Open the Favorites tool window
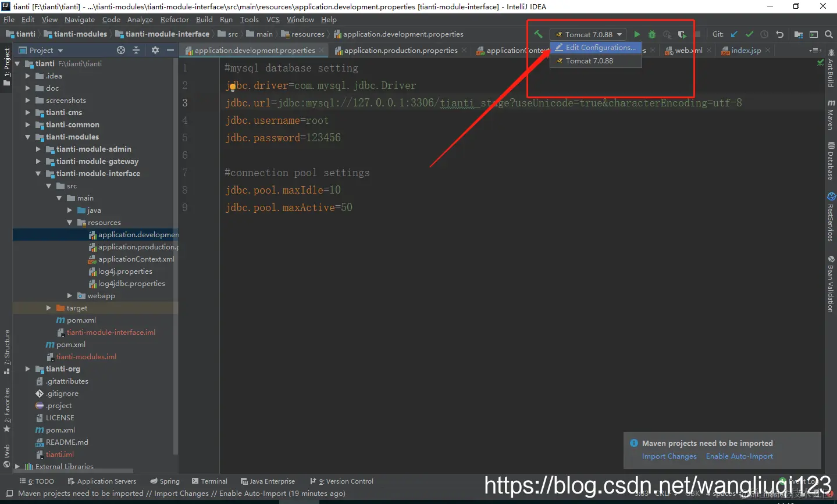 [x=6, y=410]
